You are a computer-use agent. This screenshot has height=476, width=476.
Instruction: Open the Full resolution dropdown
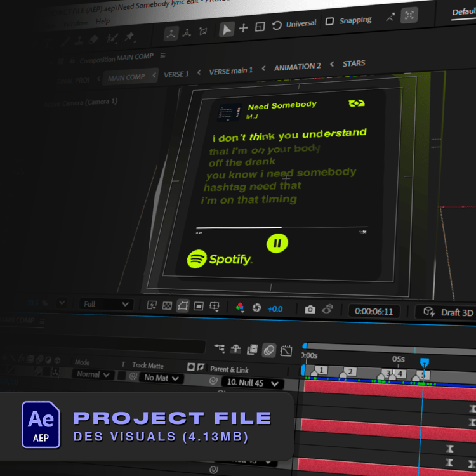106,304
